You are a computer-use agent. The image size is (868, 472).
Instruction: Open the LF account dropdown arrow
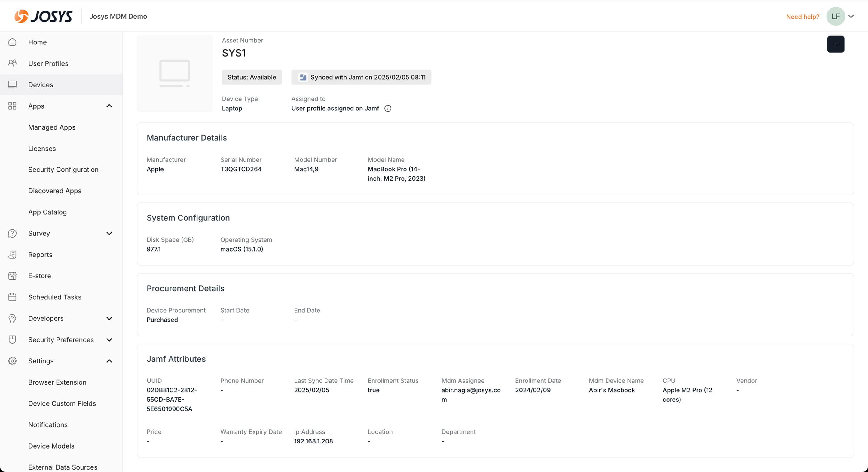851,16
